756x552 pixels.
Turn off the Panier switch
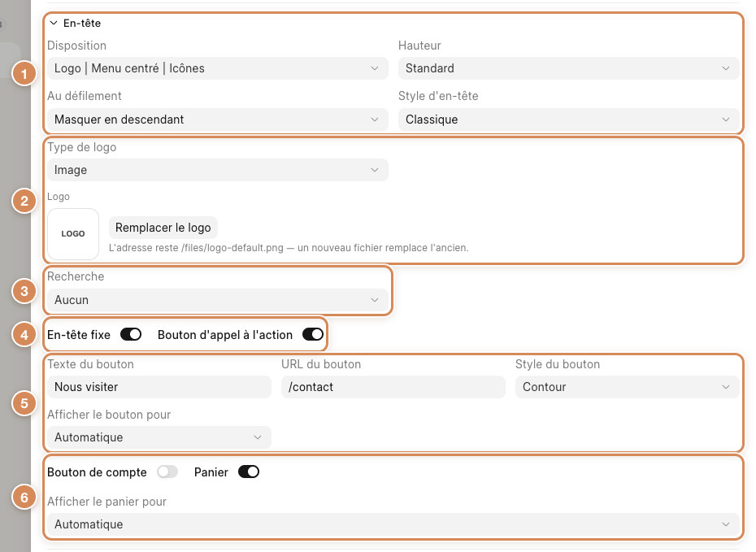[249, 472]
